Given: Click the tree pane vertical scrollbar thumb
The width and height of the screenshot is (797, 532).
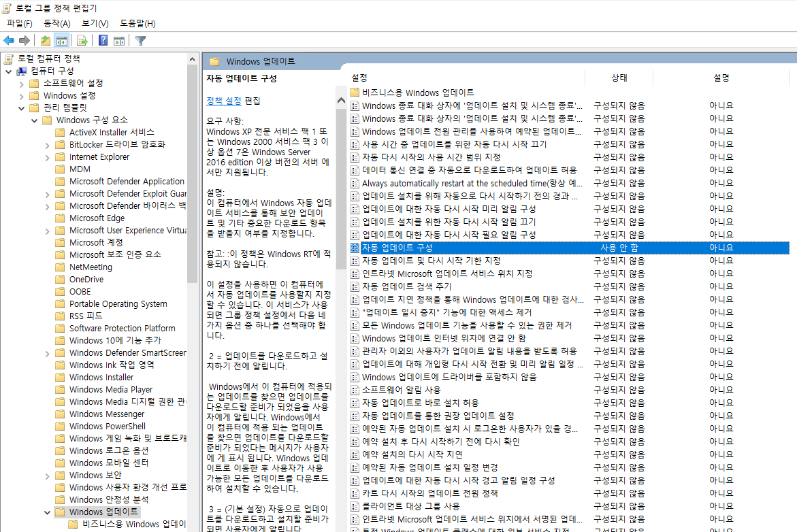Looking at the screenshot, I should [192, 173].
